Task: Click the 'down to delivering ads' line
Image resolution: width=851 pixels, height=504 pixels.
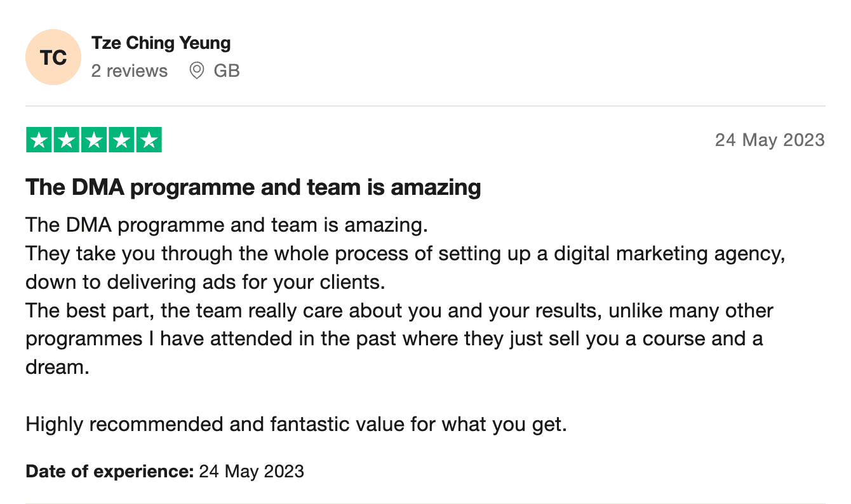Action: (205, 281)
